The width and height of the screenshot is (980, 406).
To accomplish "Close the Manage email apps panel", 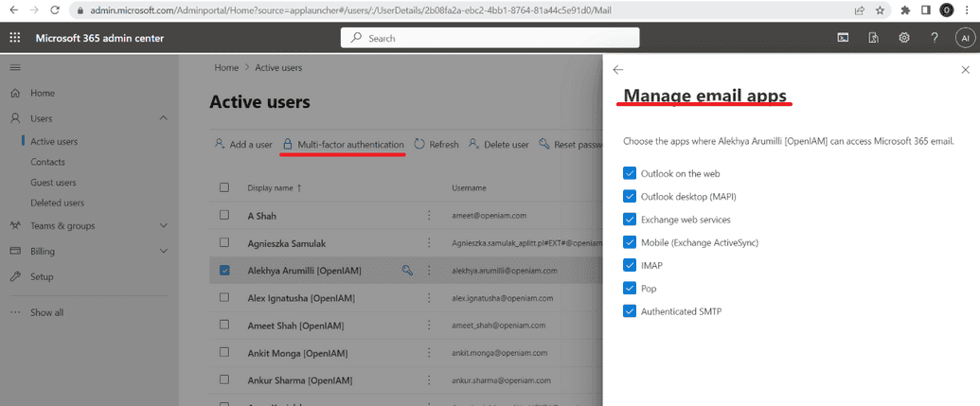I will pos(965,70).
